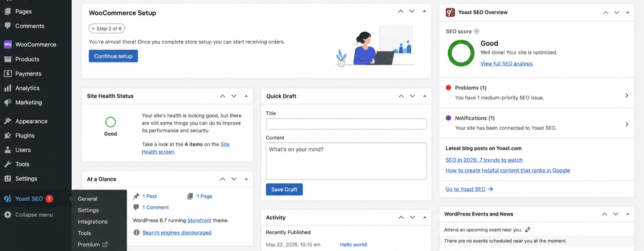Click the red Yoast SEO notification badge

[49, 199]
